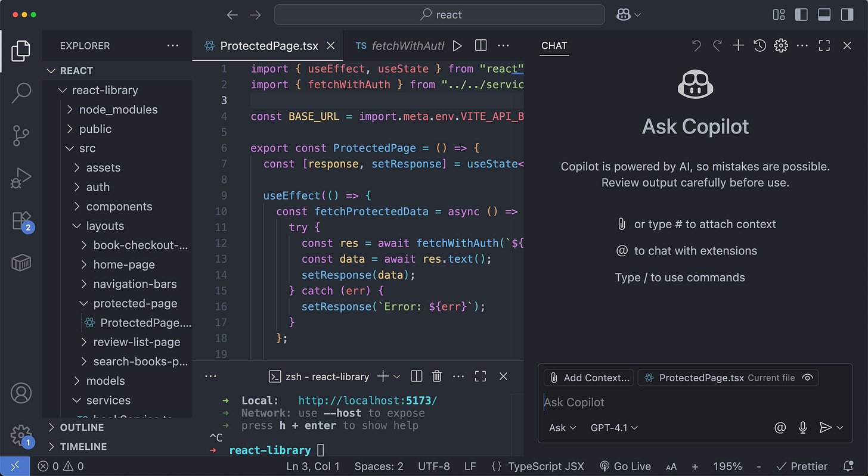This screenshot has height=476, width=868.
Task: Expand the components folder
Action: 117,206
